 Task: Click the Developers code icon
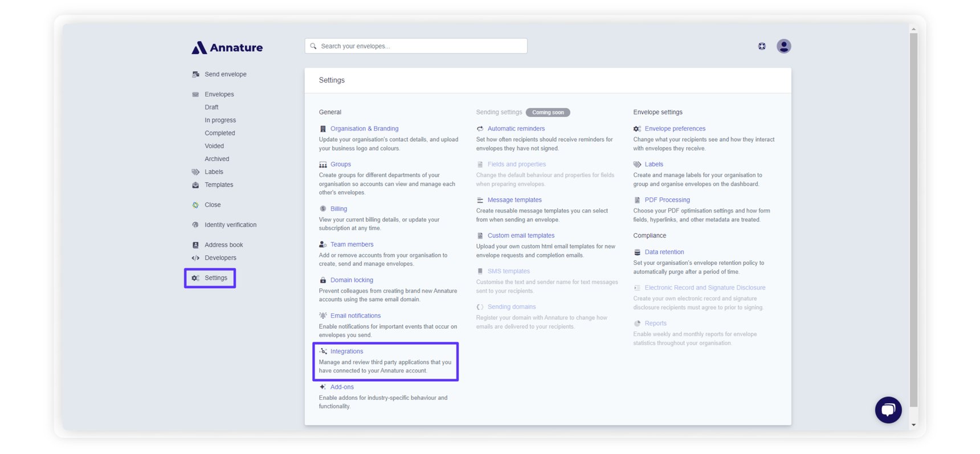[x=195, y=258]
